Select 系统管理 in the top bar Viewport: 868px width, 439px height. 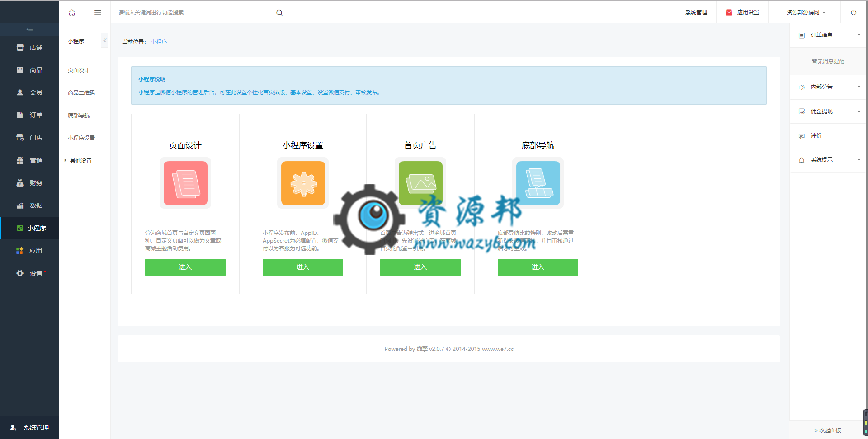point(696,13)
